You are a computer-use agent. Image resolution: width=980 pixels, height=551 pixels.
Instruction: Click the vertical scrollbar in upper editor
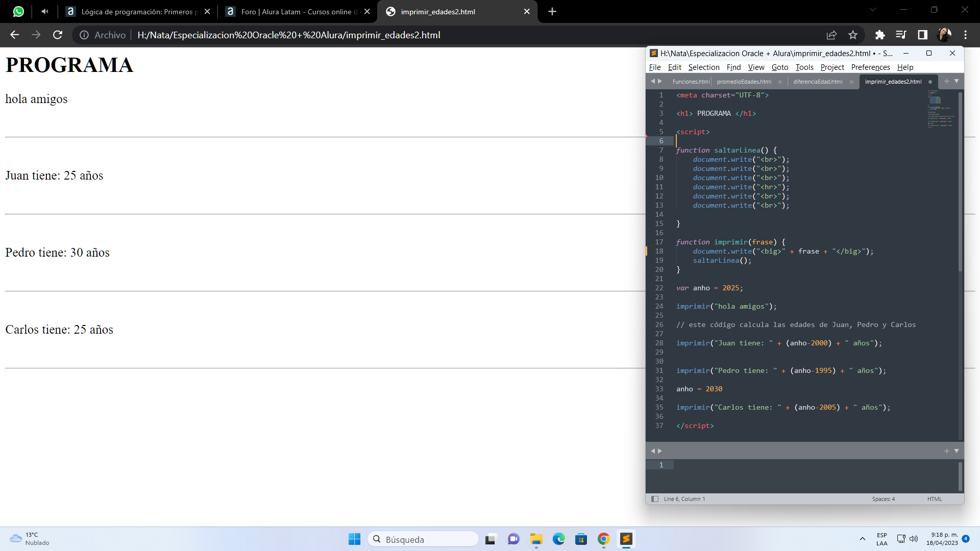[961, 182]
